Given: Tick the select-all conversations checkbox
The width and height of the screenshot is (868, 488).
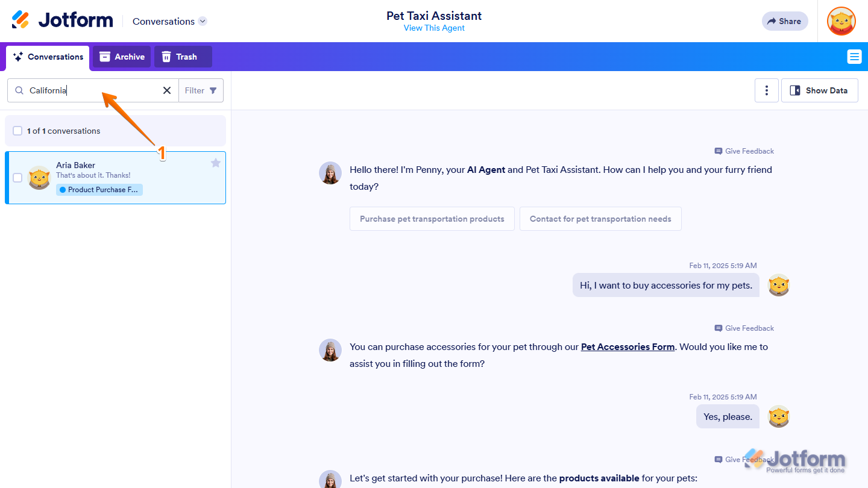Looking at the screenshot, I should [17, 131].
